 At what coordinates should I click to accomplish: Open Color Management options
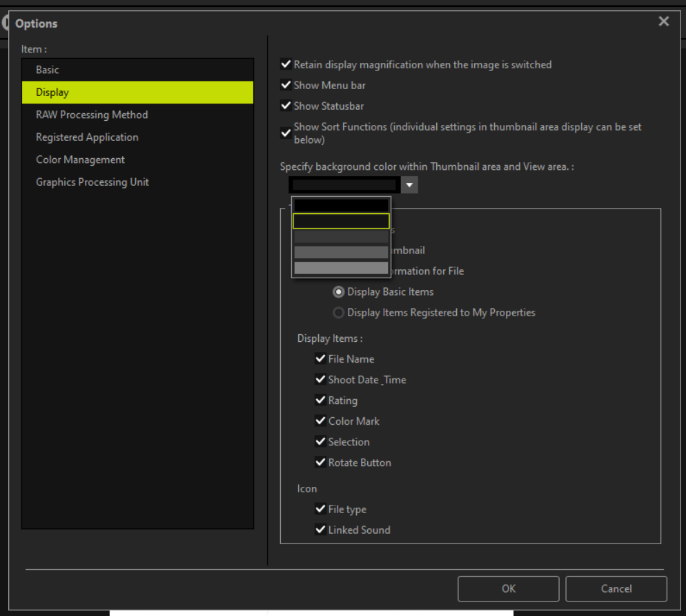[80, 160]
